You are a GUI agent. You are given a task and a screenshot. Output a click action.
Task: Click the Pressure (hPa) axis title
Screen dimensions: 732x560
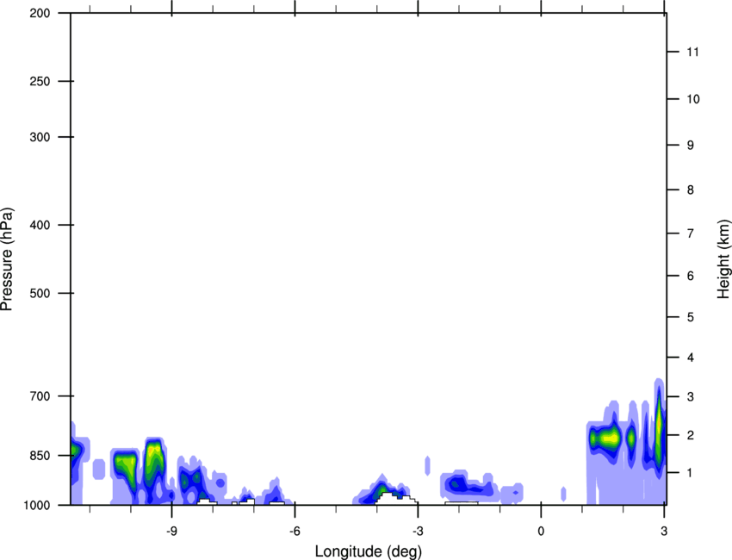tap(7, 259)
